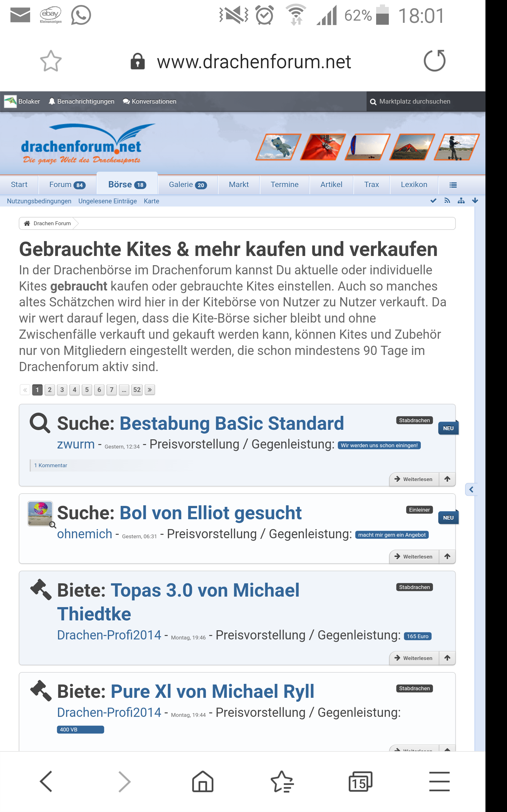The width and height of the screenshot is (507, 812).
Task: Open the browser hamburger menu
Action: tap(439, 782)
